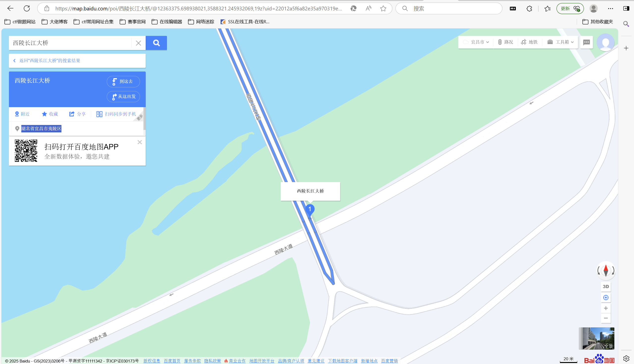Zoom in the map with plus button
The height and width of the screenshot is (364, 634).
[x=606, y=308]
